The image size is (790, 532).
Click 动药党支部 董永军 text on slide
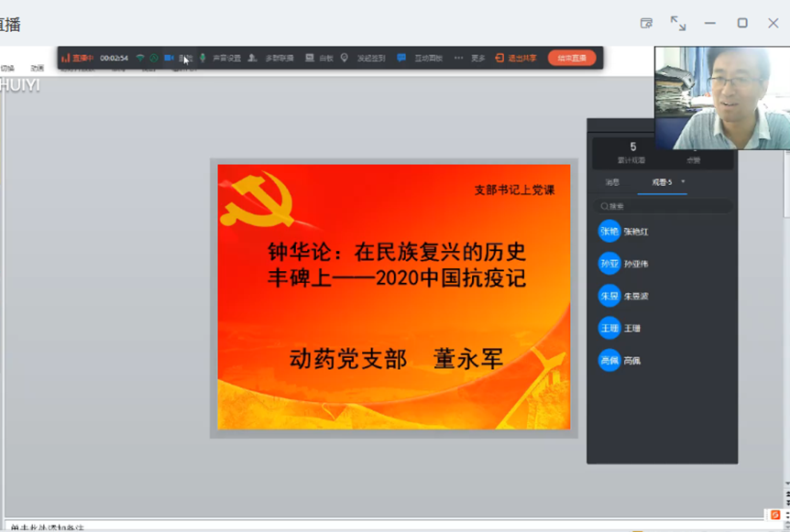coord(396,359)
